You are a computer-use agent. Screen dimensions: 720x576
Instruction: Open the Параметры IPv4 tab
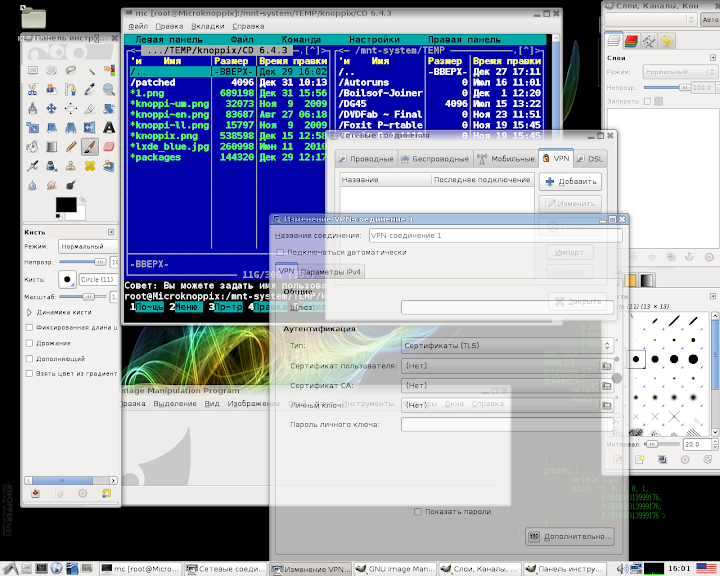tap(332, 272)
